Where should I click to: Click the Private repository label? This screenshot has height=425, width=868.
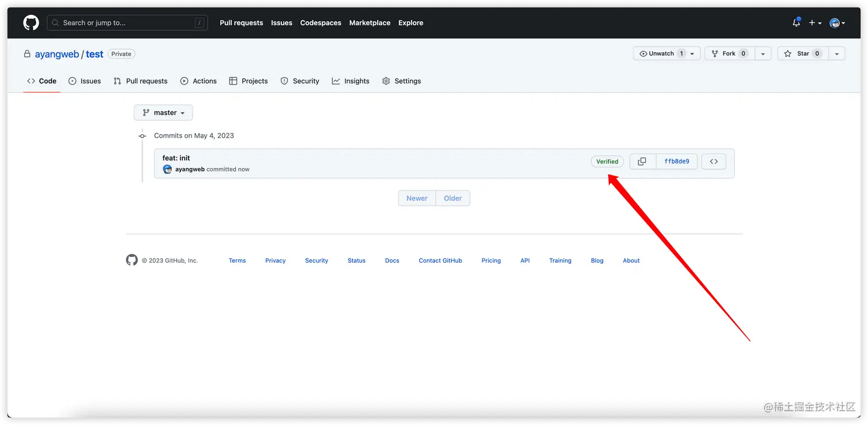(x=121, y=54)
